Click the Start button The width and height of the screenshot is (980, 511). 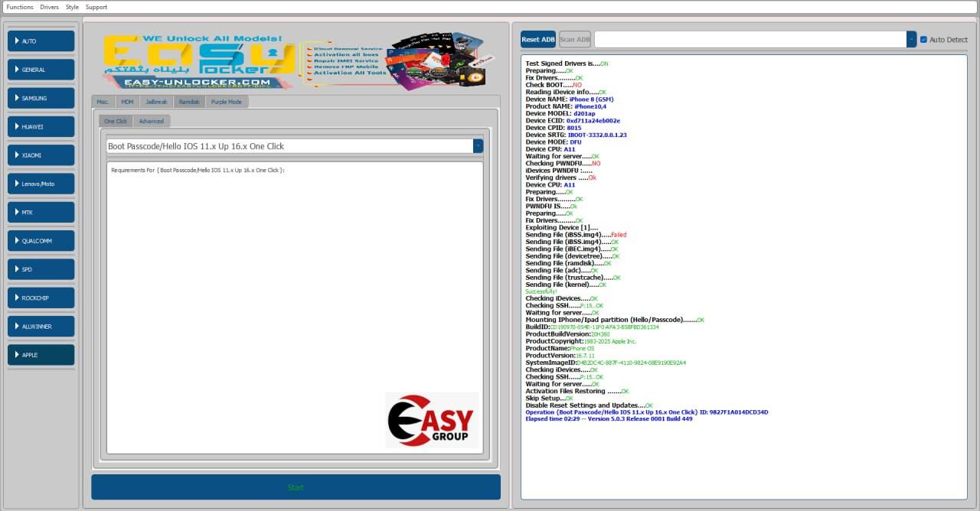click(x=296, y=487)
